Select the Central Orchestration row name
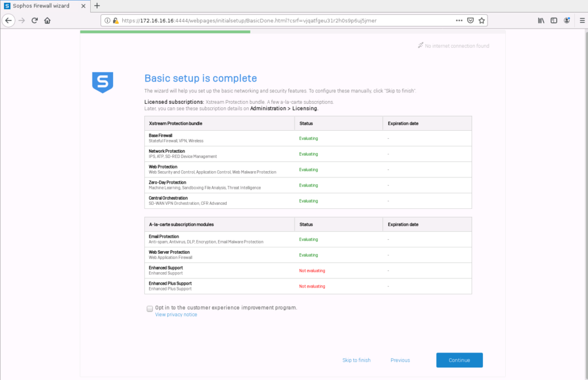 168,198
